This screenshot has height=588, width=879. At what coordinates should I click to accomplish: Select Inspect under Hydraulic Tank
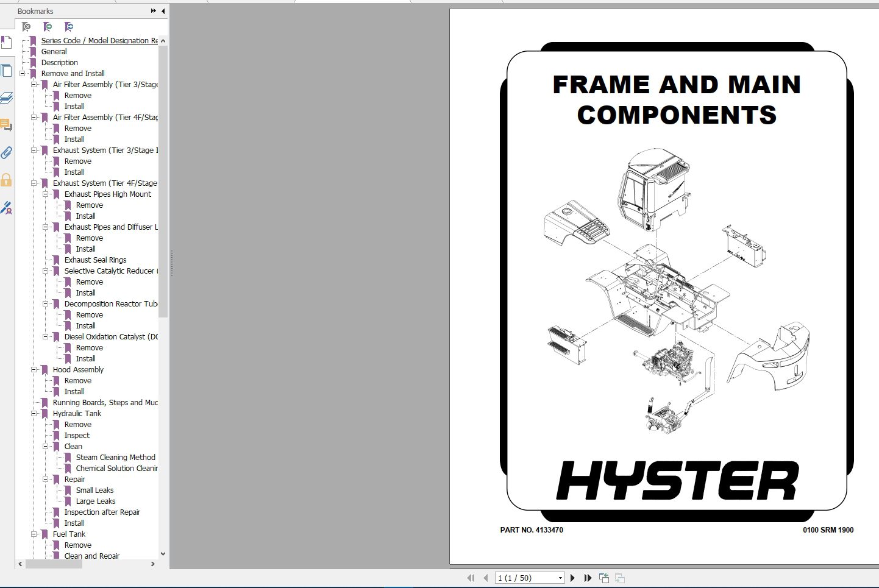[x=77, y=436]
